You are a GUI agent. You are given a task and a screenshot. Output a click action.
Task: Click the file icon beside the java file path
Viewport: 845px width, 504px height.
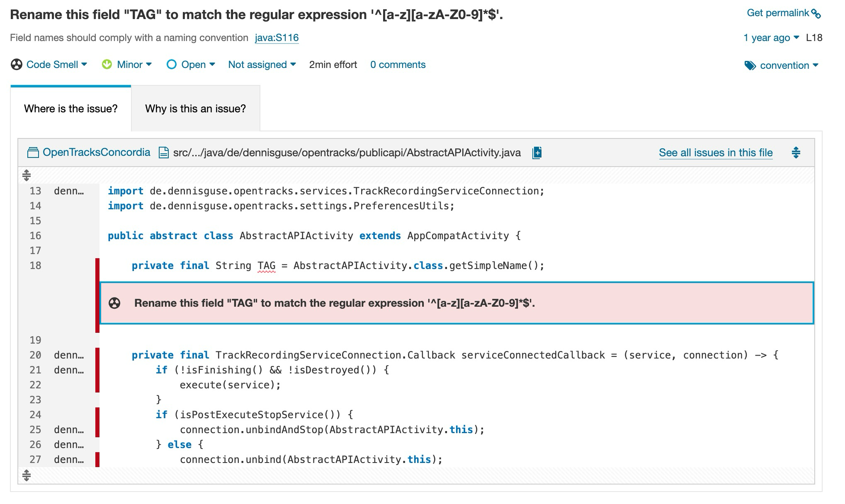(163, 152)
